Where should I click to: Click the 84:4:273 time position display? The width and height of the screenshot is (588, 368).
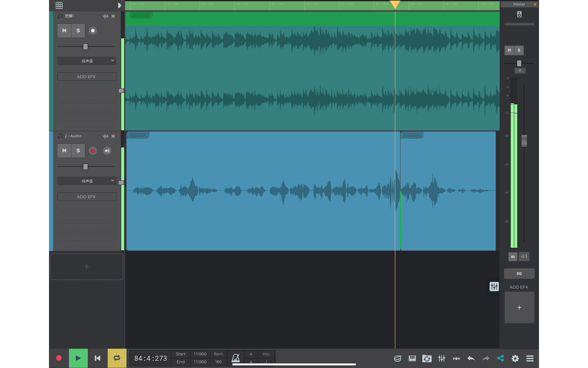coord(151,358)
